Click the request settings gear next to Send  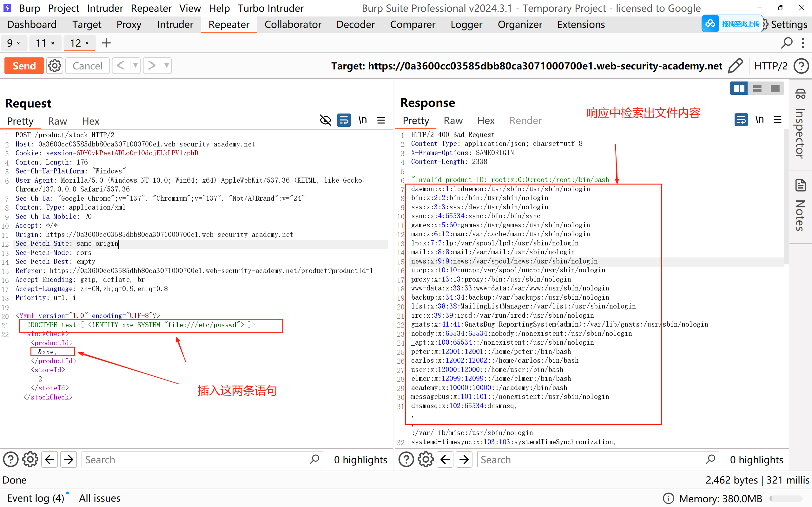pos(55,66)
